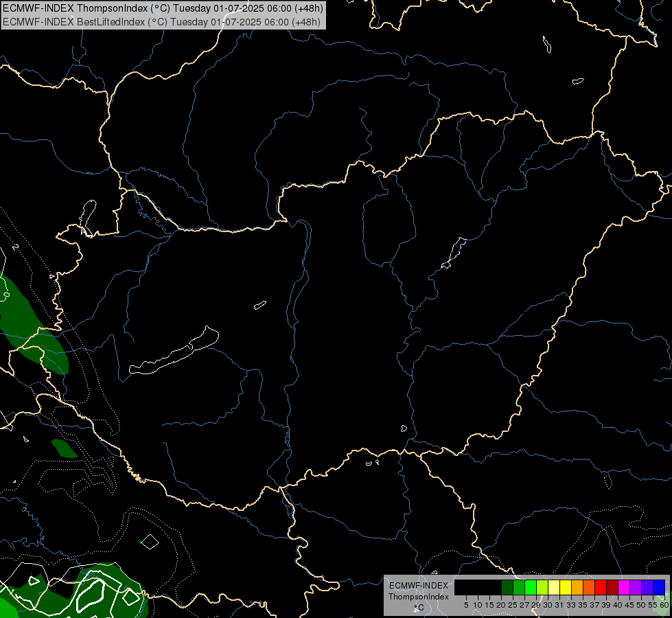
Task: Pick the dark green 20–25 legend swatch
Action: click(507, 587)
